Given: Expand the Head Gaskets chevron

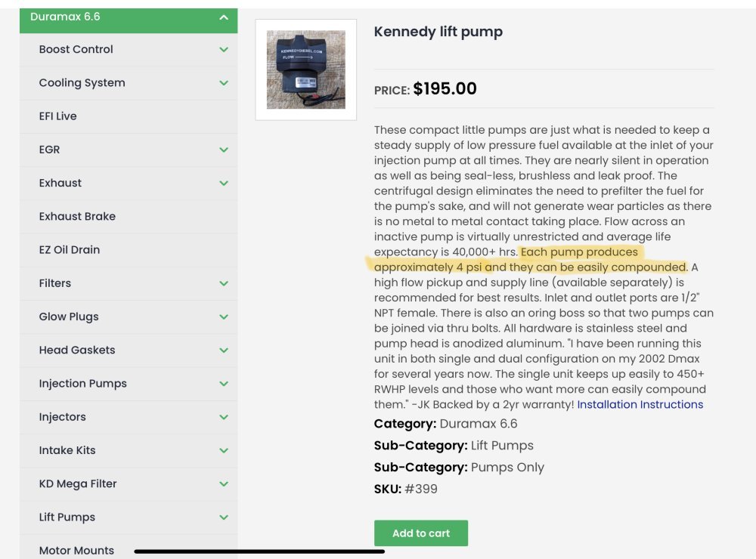Looking at the screenshot, I should click(x=224, y=350).
